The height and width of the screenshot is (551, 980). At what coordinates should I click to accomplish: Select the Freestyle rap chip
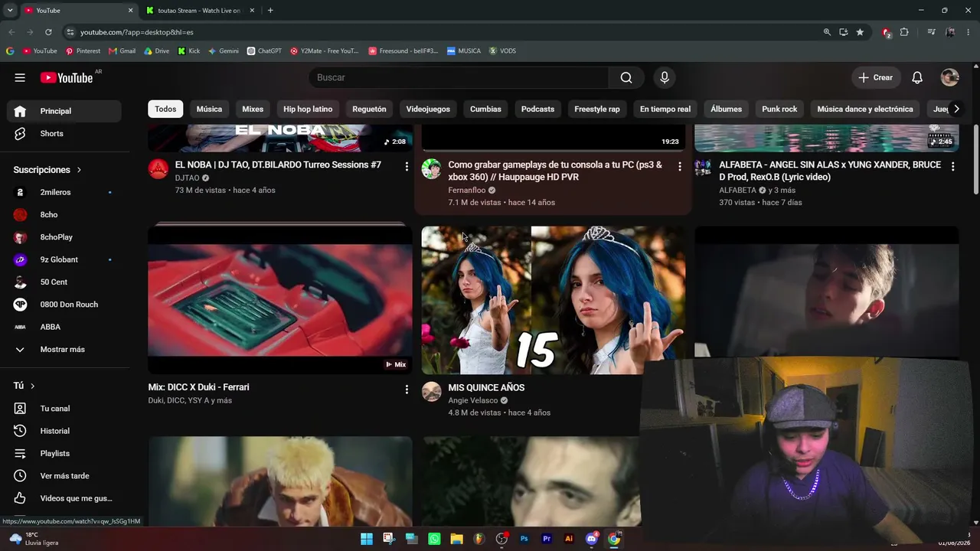(597, 109)
